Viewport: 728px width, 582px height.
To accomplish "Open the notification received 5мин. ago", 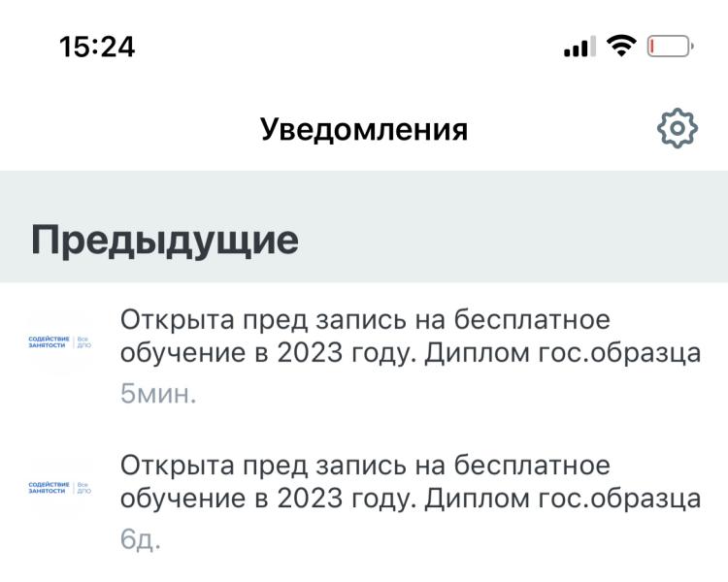I will (364, 356).
